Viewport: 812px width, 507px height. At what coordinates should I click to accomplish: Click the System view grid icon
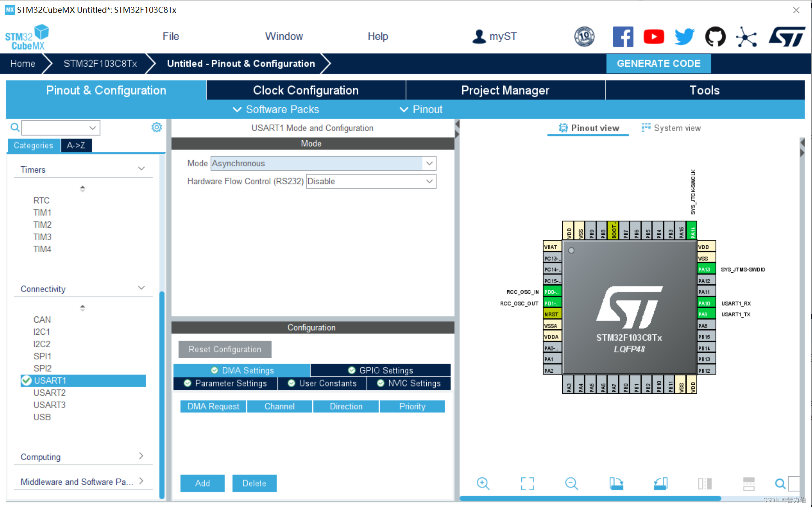[x=646, y=127]
